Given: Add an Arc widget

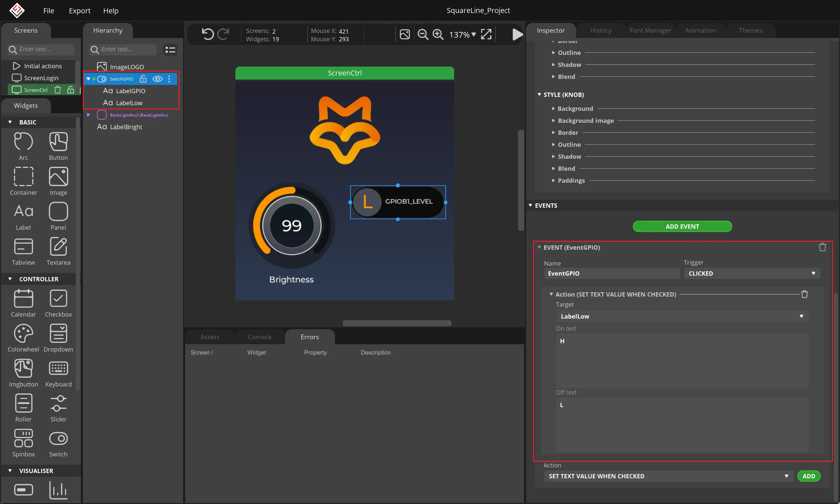Looking at the screenshot, I should [23, 146].
